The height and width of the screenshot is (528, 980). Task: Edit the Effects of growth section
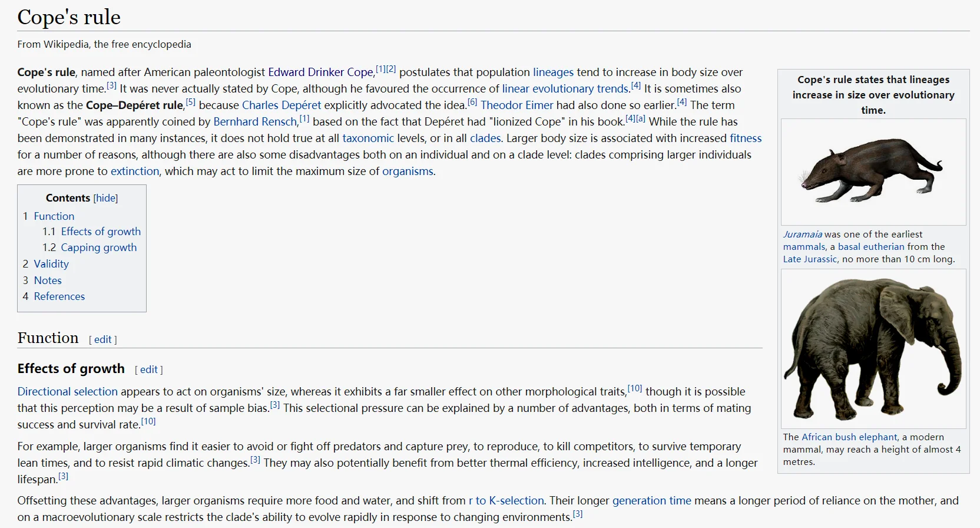point(148,369)
